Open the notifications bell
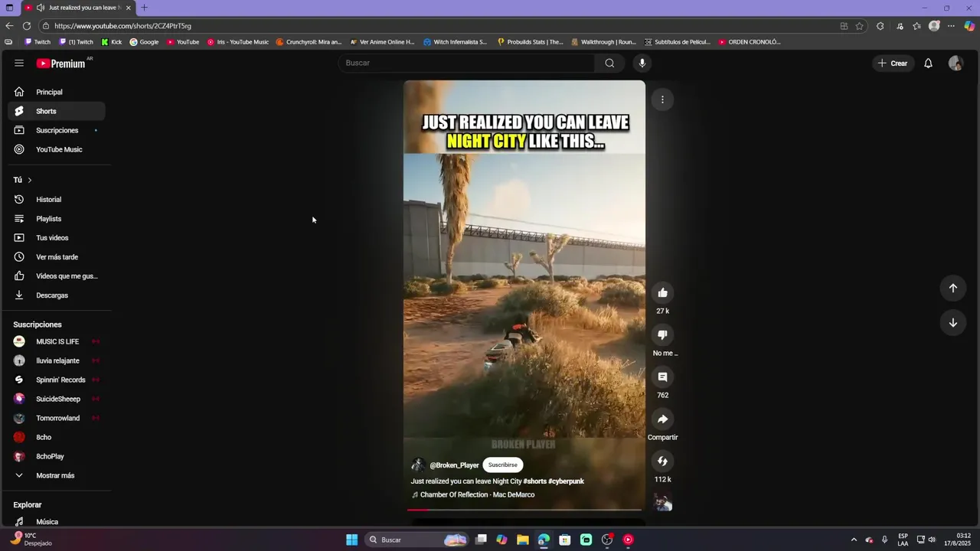The width and height of the screenshot is (980, 551). (928, 64)
